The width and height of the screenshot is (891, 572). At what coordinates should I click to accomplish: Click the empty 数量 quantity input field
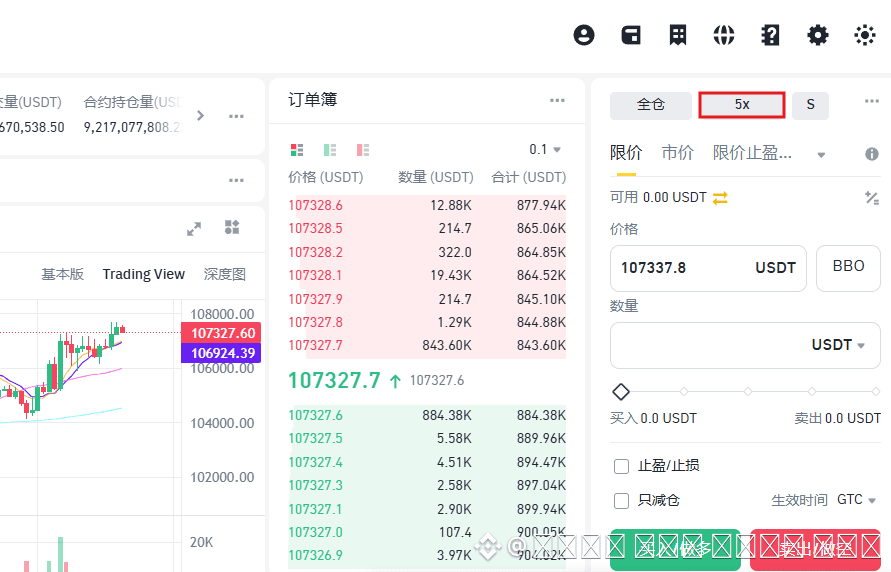click(745, 345)
